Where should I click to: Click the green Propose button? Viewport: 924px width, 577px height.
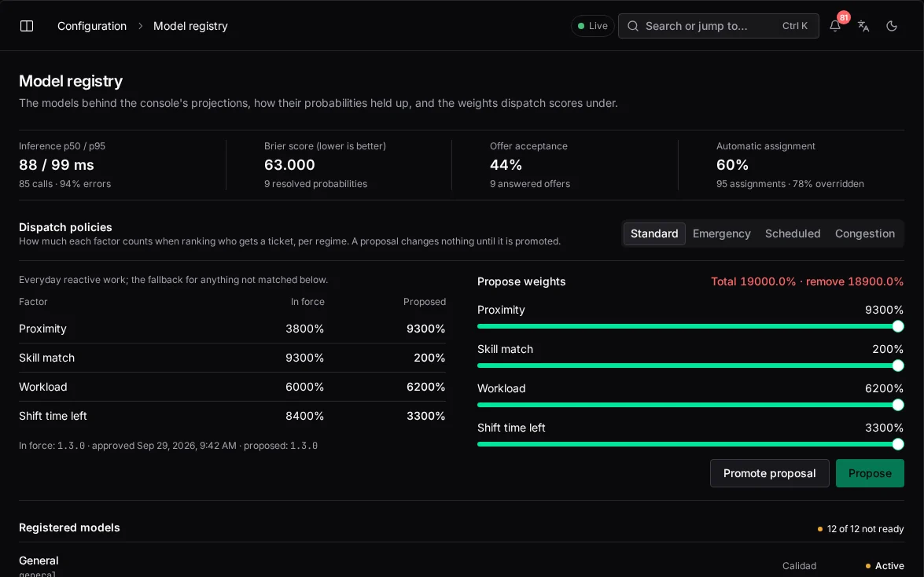[x=870, y=473]
